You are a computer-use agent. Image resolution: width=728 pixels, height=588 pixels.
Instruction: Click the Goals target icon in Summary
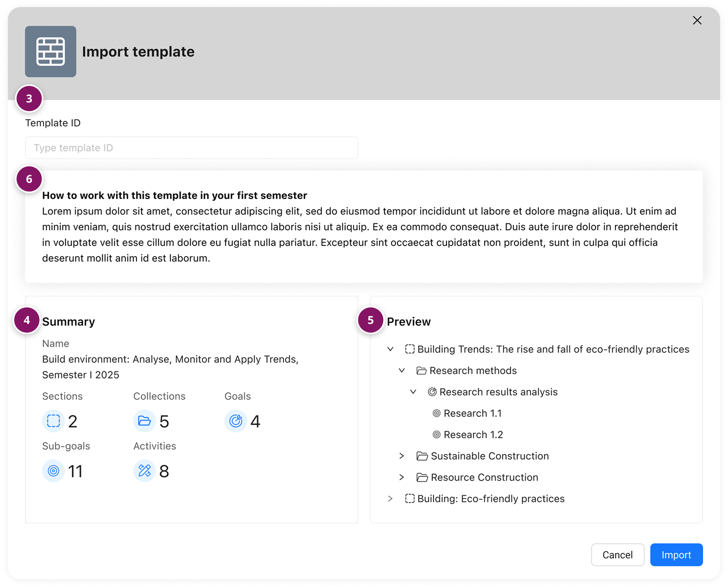[x=235, y=421]
